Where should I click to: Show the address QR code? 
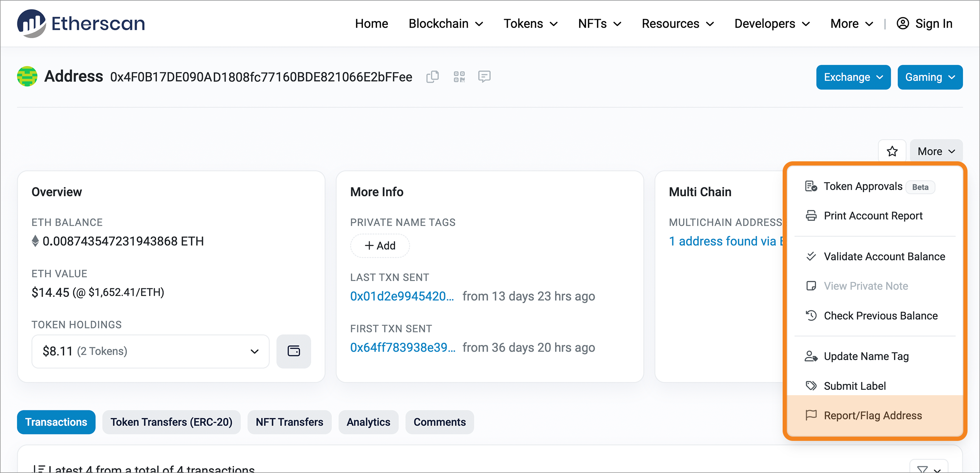click(459, 77)
